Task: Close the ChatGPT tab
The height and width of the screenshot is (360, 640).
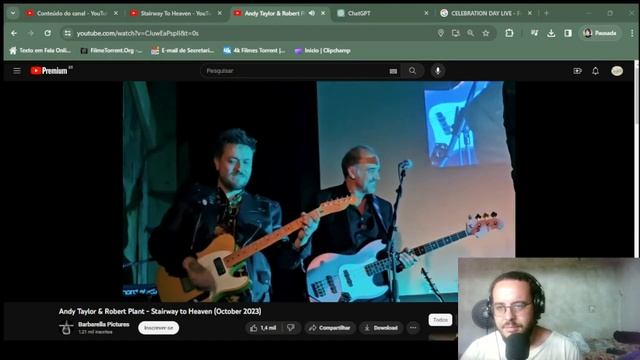Action: [x=426, y=13]
